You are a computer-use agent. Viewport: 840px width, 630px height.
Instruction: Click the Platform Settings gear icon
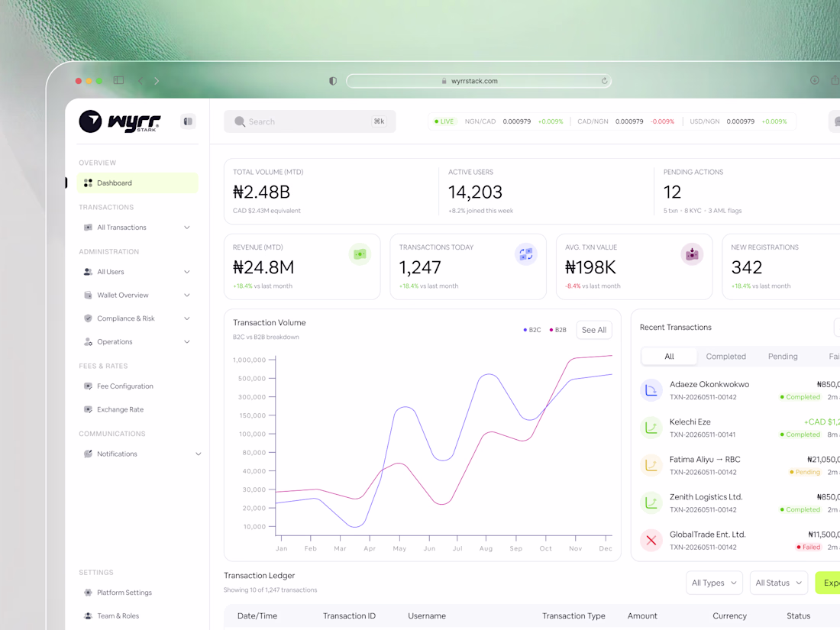coord(88,593)
